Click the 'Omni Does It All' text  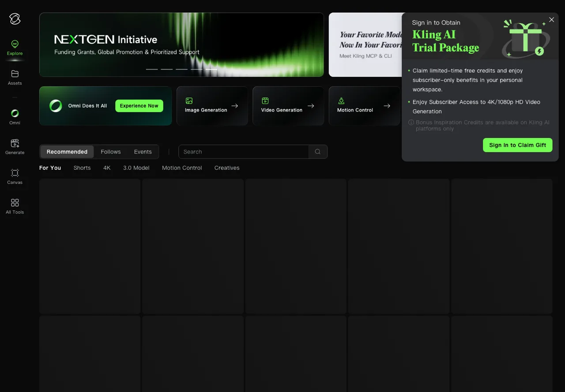(87, 106)
